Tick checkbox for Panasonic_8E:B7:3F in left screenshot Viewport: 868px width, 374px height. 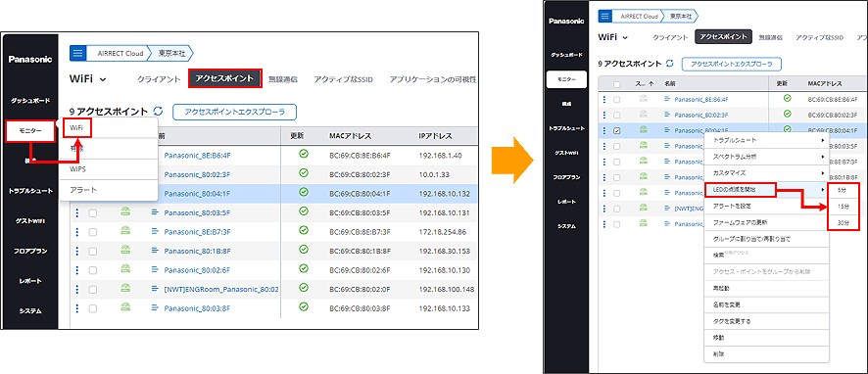(93, 232)
